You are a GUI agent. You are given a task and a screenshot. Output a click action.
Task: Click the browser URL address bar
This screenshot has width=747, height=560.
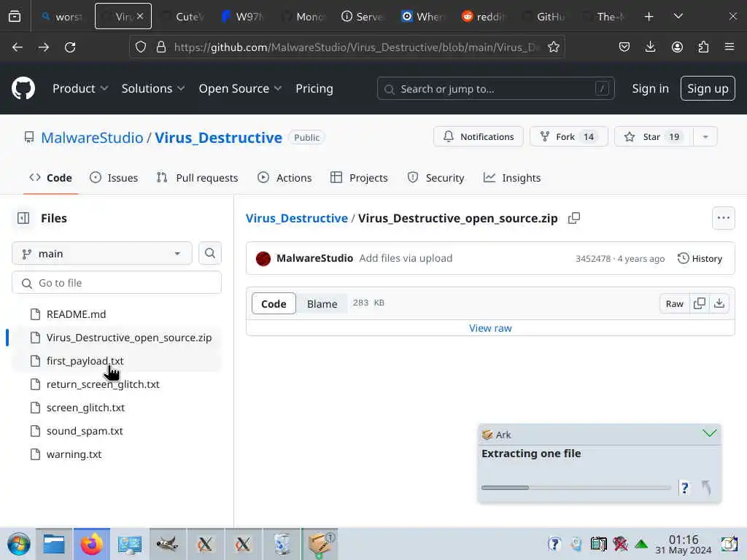click(x=356, y=47)
